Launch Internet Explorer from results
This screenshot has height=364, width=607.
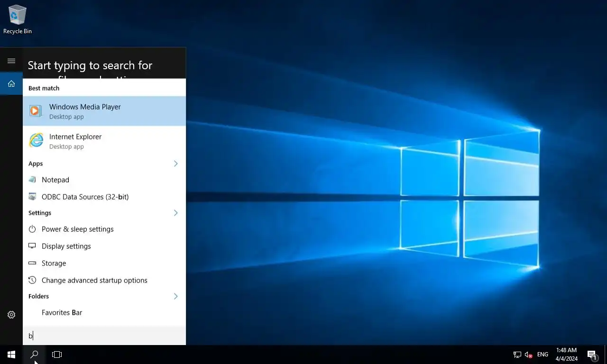(x=104, y=141)
